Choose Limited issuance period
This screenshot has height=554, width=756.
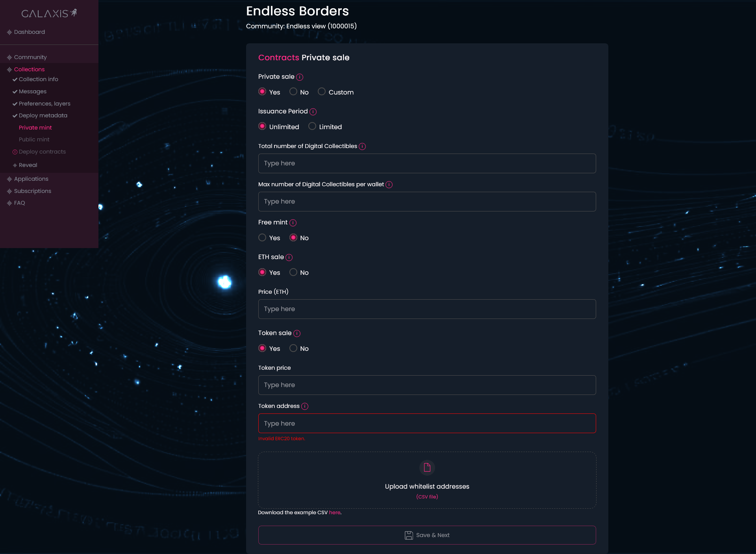312,126
